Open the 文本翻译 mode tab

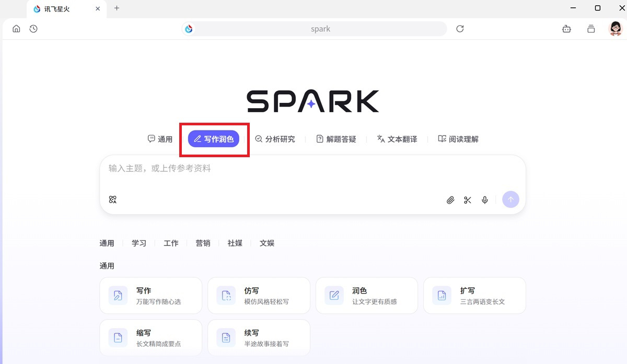pos(397,139)
